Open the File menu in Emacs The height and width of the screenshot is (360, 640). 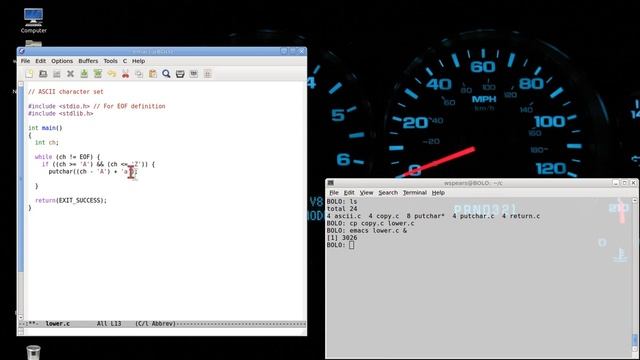coord(25,61)
